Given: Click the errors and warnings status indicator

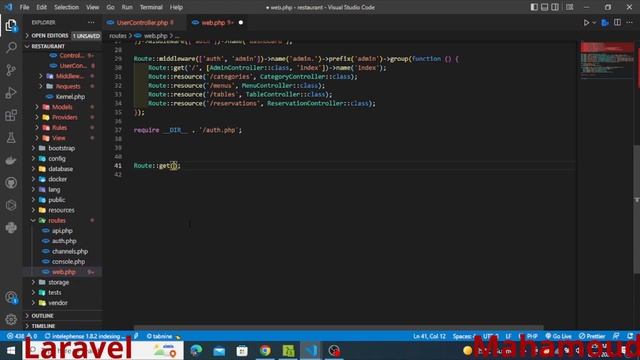Looking at the screenshot, I should tap(22, 336).
